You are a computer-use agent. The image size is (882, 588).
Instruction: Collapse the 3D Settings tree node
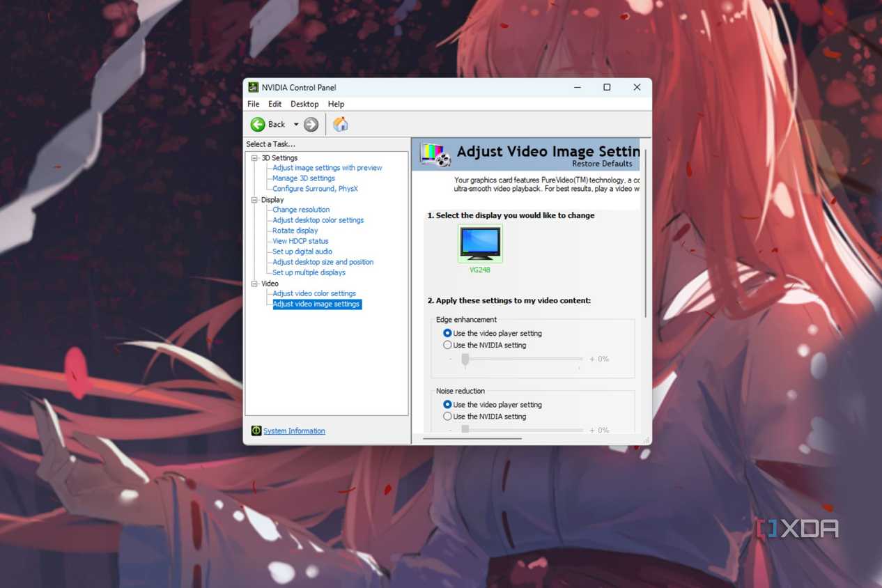tap(255, 158)
